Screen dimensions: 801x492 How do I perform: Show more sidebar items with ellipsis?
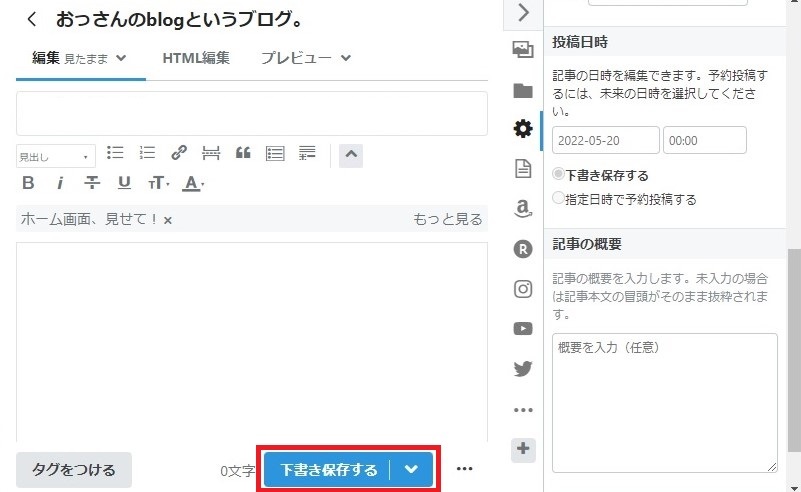tap(523, 410)
